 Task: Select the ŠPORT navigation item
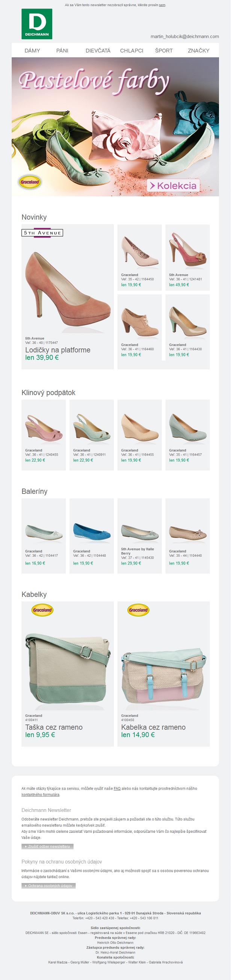(164, 51)
